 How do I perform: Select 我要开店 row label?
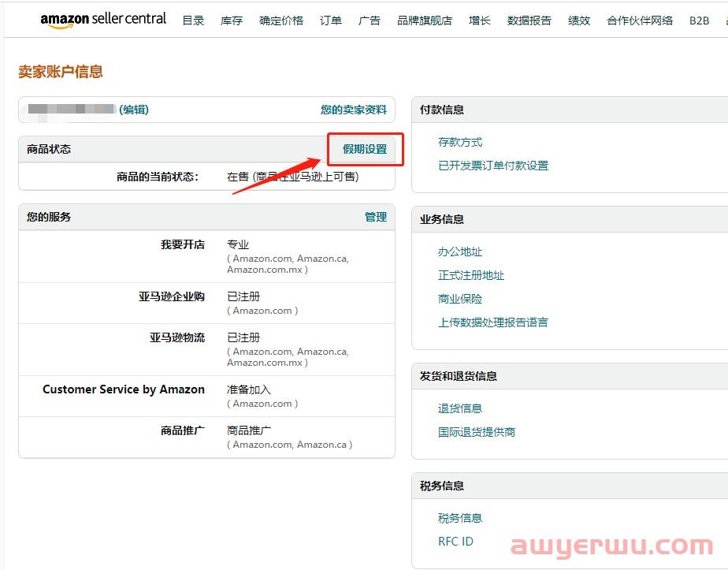183,244
